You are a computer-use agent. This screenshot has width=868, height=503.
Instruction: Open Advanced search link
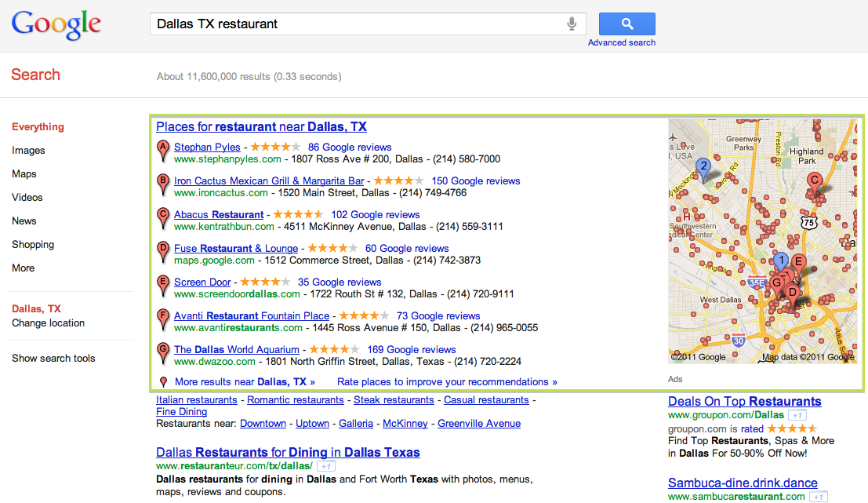622,43
